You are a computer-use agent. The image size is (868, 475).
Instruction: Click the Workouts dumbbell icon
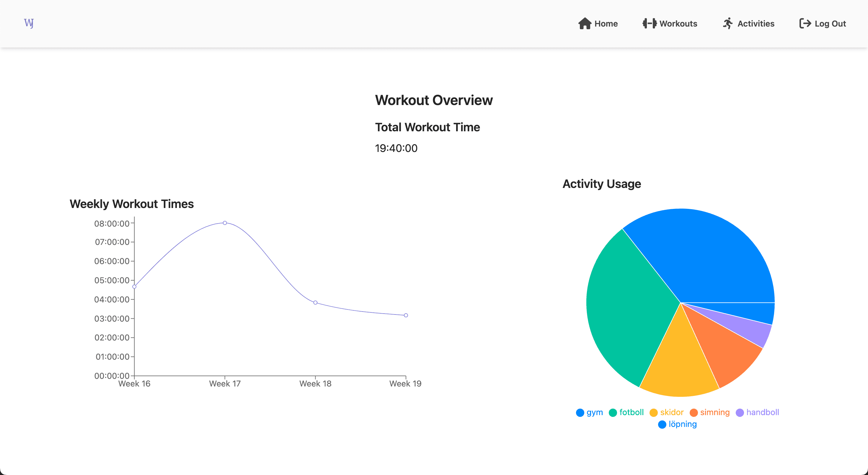tap(649, 24)
